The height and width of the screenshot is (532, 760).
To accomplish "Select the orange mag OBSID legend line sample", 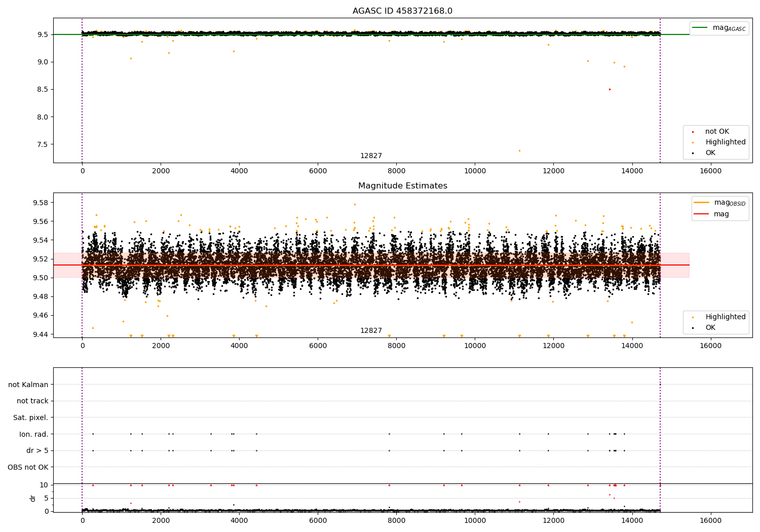I will [702, 203].
